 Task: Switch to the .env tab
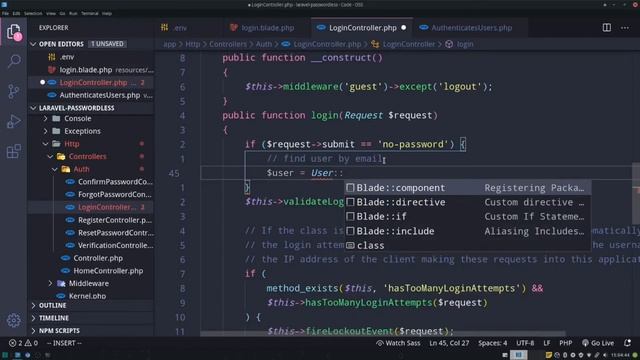(x=174, y=28)
